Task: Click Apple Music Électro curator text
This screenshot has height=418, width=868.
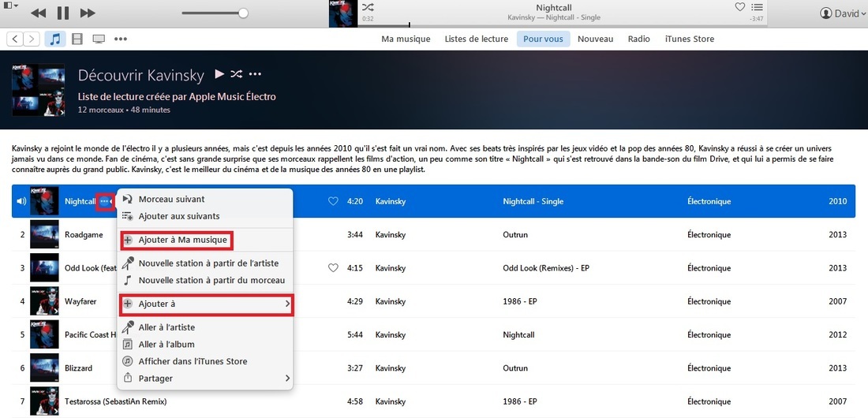Action: [x=232, y=97]
